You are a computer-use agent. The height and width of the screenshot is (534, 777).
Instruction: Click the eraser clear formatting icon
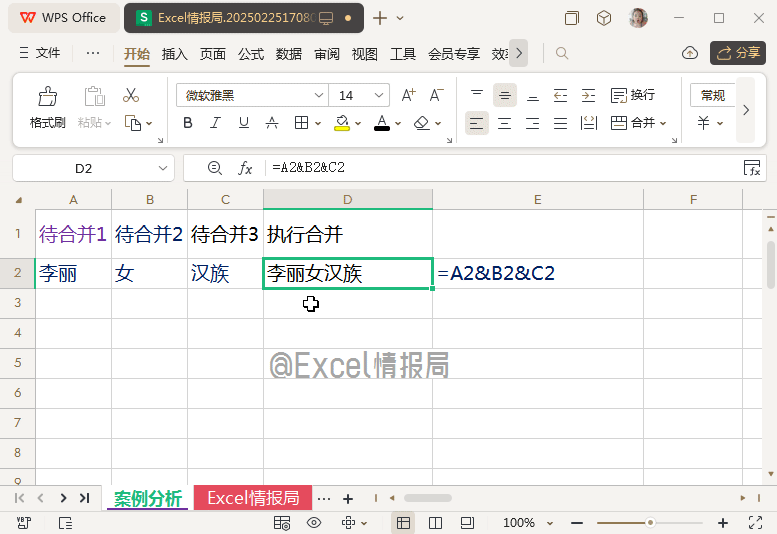point(421,123)
